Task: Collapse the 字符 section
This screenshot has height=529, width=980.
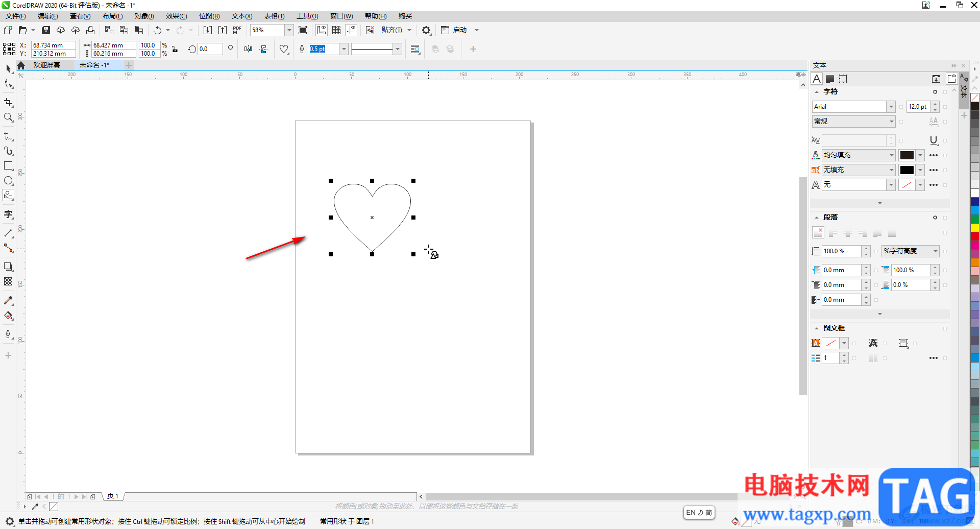Action: point(817,92)
